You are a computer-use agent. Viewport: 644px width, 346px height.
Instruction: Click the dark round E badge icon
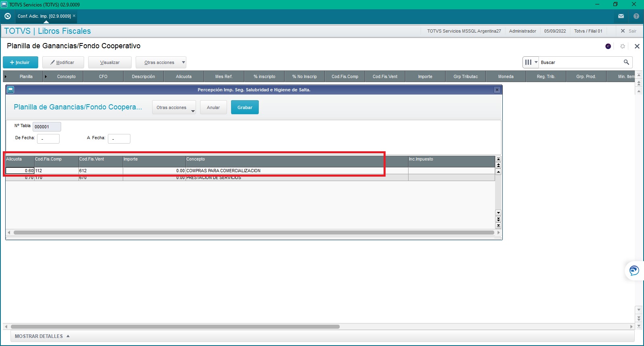(608, 46)
